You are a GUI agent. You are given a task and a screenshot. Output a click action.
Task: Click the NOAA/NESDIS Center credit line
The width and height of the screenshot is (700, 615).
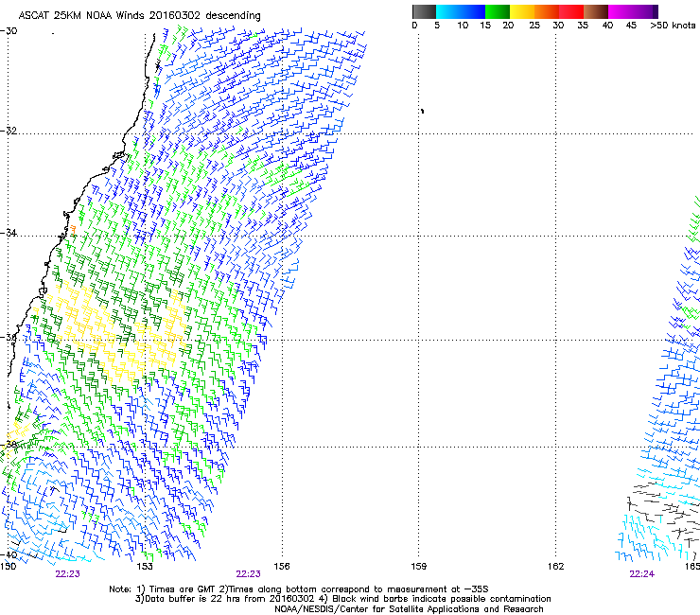click(409, 609)
